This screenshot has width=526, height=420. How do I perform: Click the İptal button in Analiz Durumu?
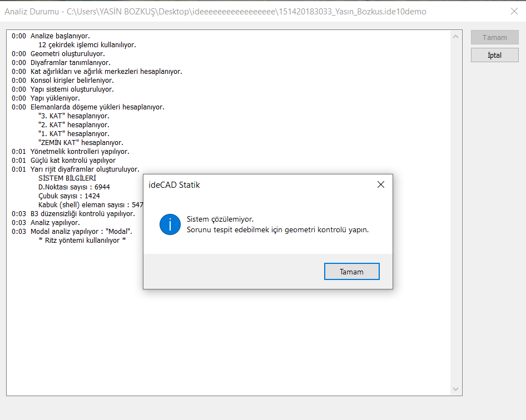pyautogui.click(x=494, y=56)
